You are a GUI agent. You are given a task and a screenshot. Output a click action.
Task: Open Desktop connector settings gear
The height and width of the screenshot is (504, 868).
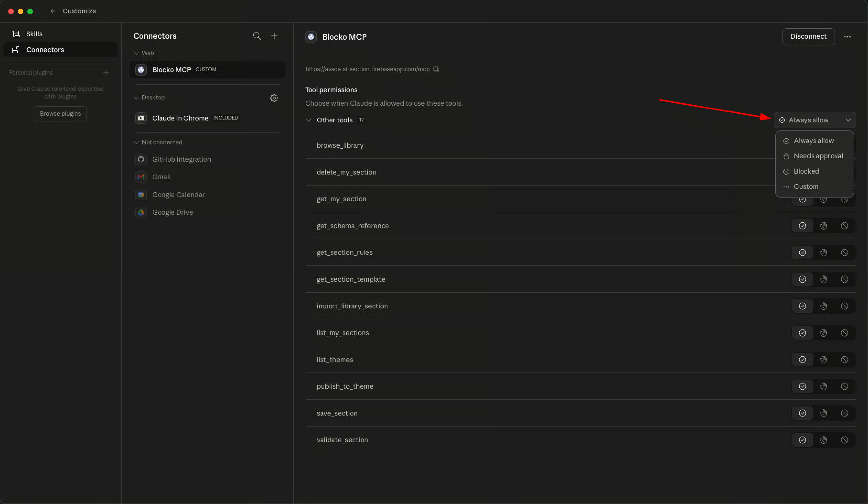coord(274,98)
